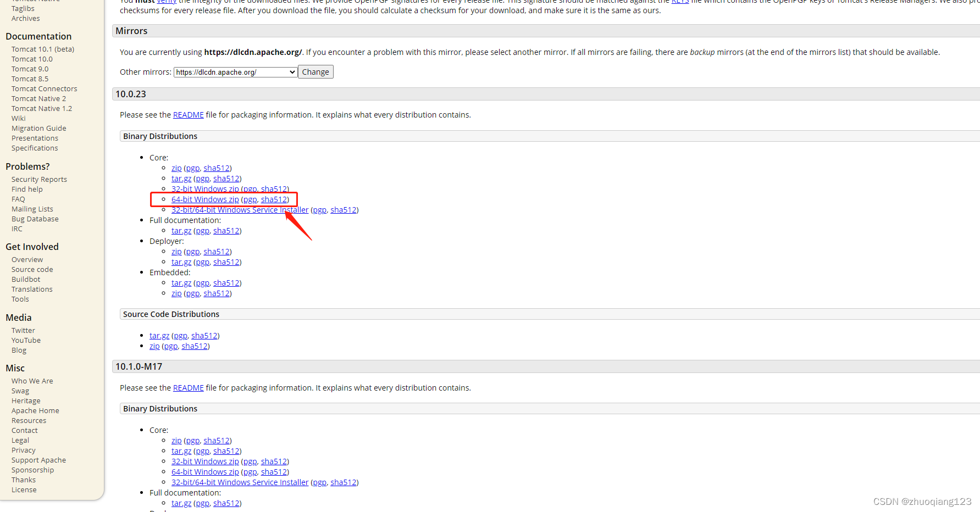Open Translations page
Screen dimensions: 980x512
coord(32,290)
